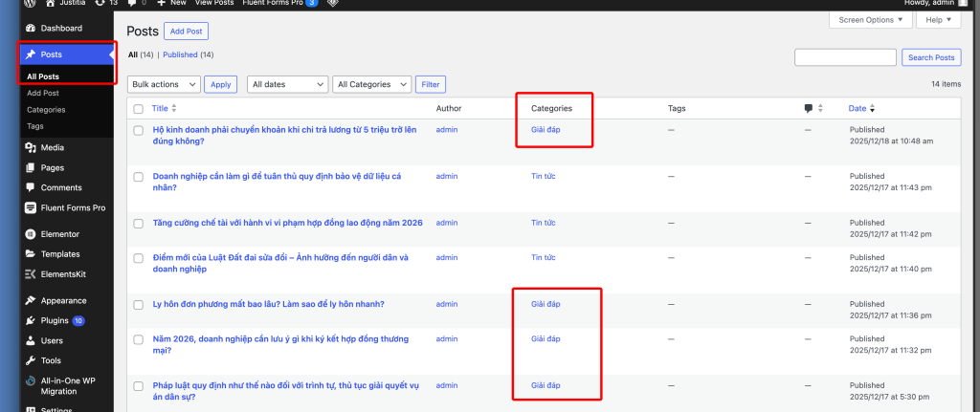This screenshot has width=980, height=412.
Task: Toggle the select-all checkbox beside Title
Action: coord(139,109)
